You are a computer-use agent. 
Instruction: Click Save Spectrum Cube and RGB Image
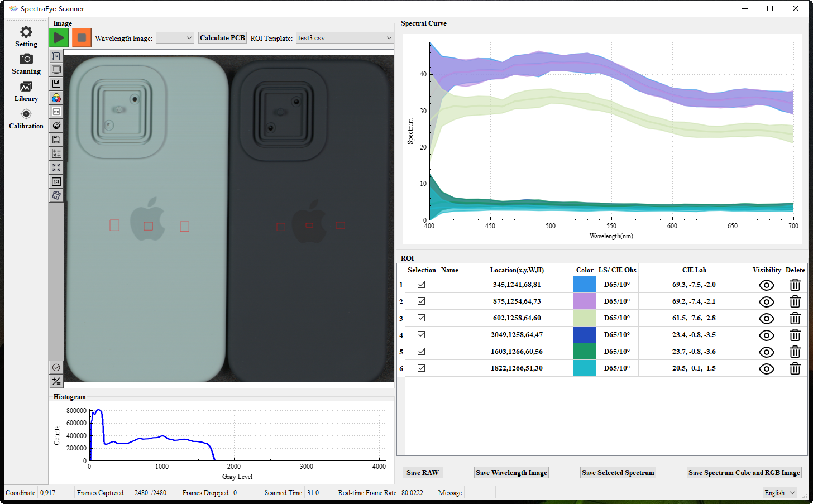coord(744,473)
